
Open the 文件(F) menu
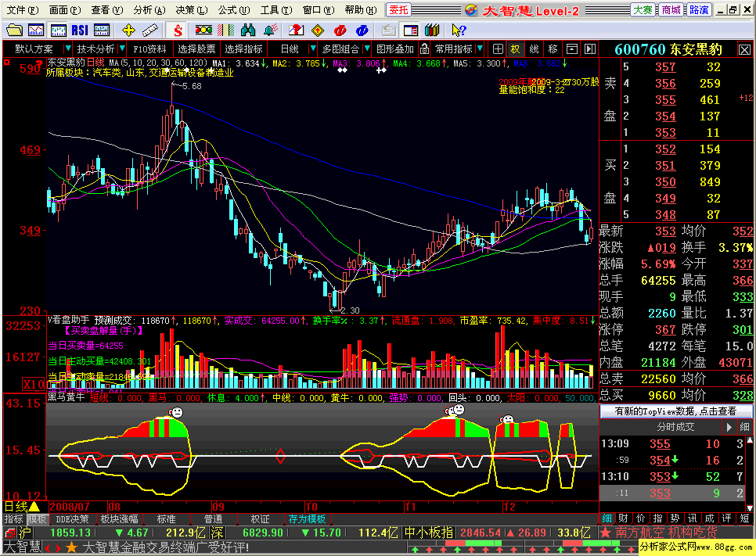pyautogui.click(x=23, y=10)
